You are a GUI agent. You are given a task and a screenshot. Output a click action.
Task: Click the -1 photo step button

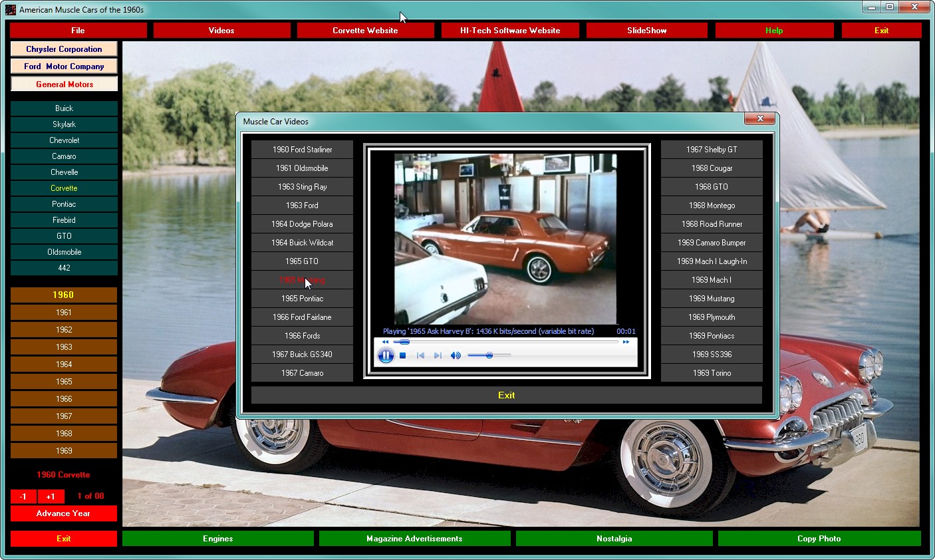point(23,497)
